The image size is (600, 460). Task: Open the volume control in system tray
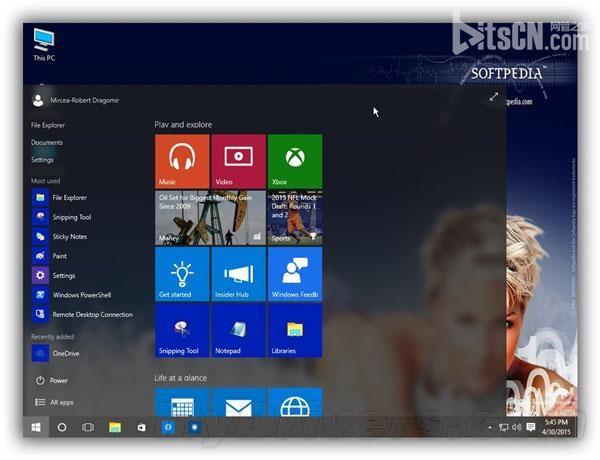click(517, 427)
